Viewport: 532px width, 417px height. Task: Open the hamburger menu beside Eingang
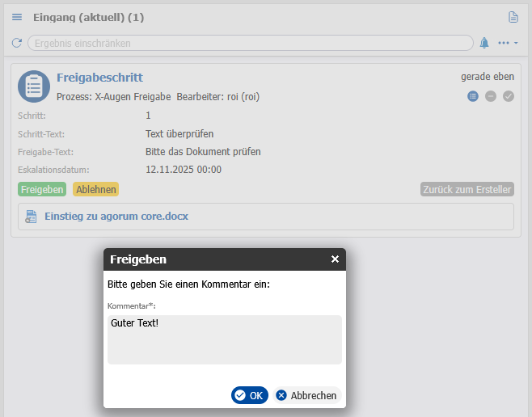tap(17, 17)
